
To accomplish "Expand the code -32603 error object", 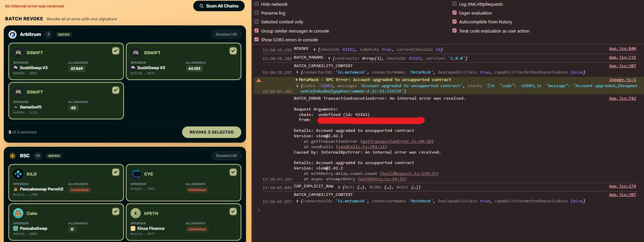I will (x=297, y=86).
